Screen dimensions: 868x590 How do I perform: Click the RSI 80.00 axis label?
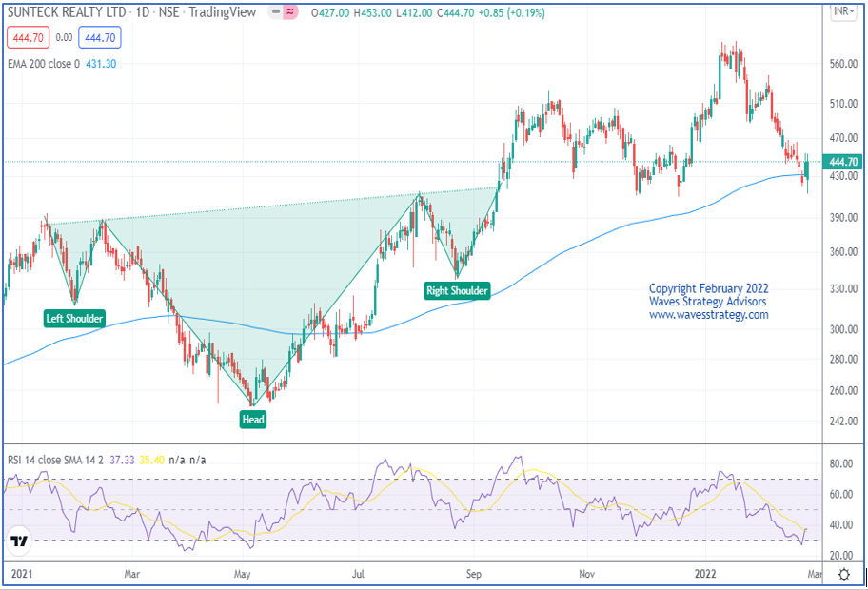coord(841,463)
